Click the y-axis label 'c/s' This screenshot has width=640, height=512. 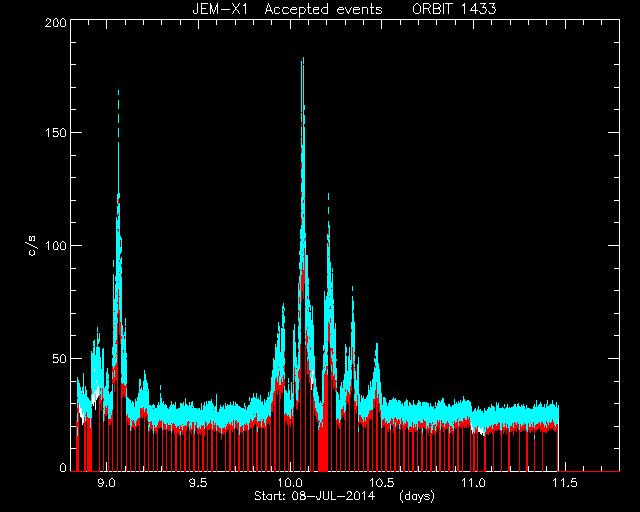pyautogui.click(x=32, y=245)
